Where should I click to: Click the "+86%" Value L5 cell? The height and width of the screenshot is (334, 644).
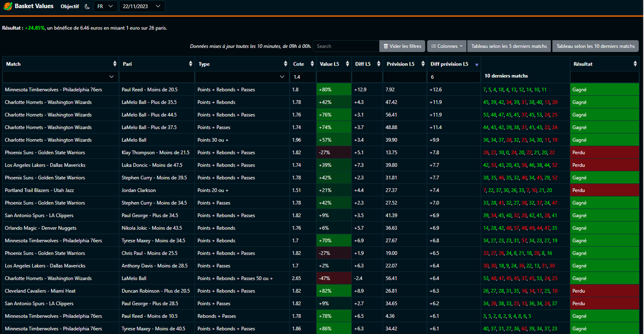[x=334, y=328]
